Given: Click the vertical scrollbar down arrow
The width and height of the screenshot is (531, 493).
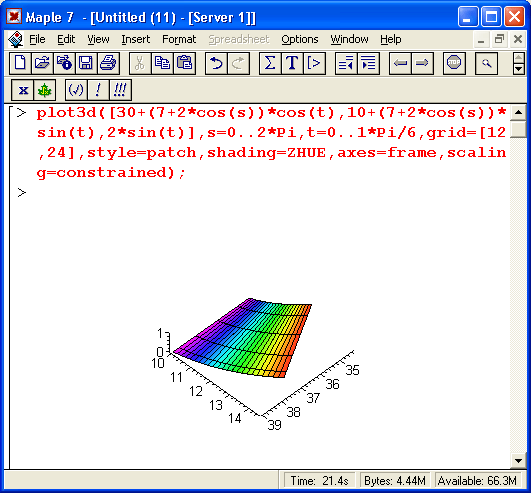Looking at the screenshot, I should coord(518,460).
